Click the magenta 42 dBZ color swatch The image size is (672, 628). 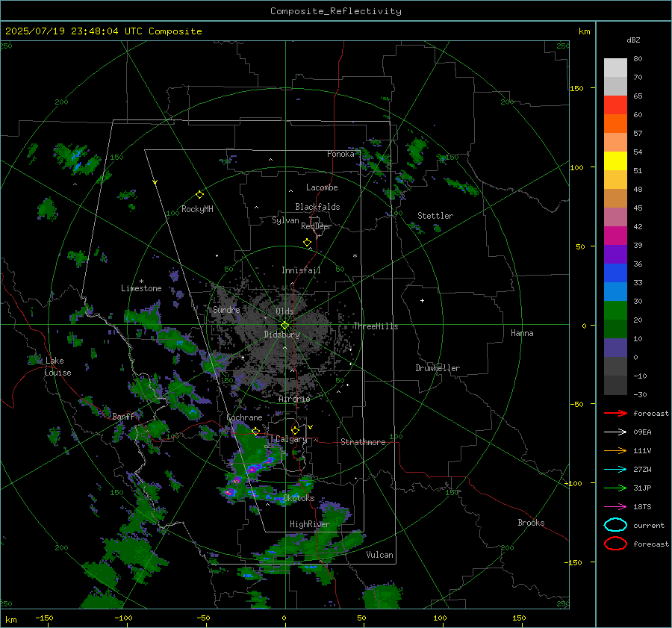click(615, 236)
